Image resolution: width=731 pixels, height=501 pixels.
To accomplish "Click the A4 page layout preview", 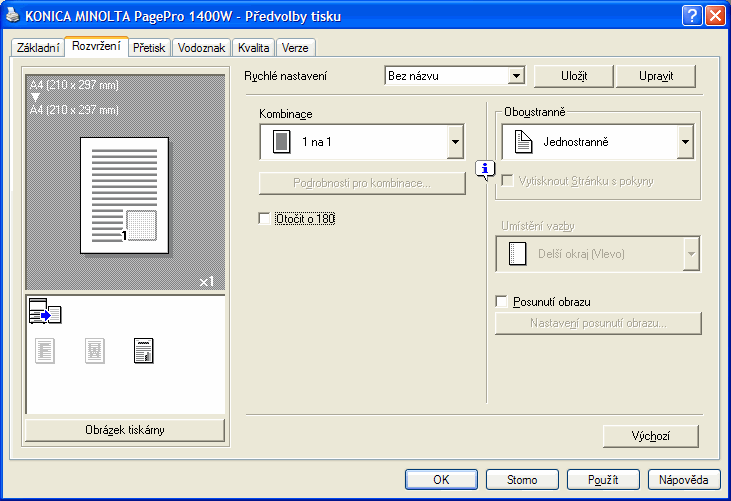I will point(125,195).
